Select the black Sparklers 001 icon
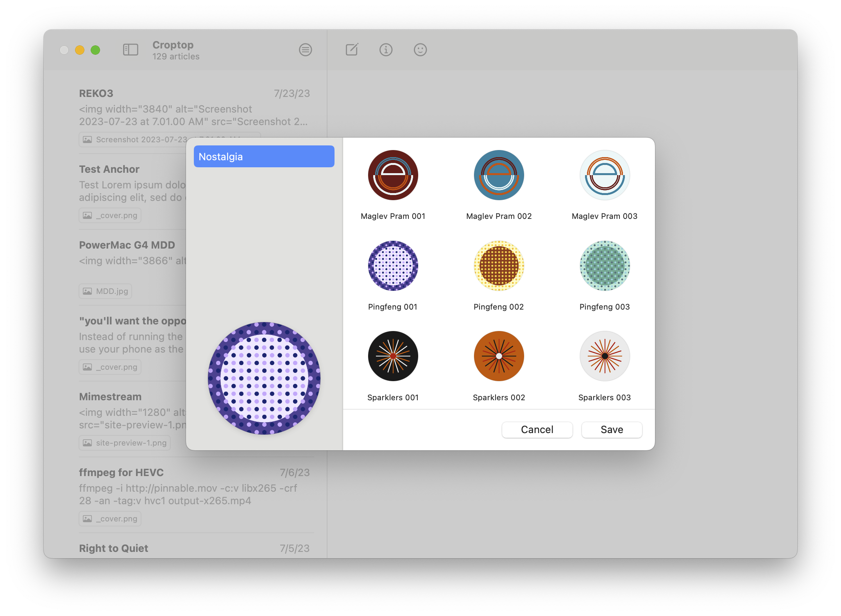The height and width of the screenshot is (616, 841). click(393, 356)
